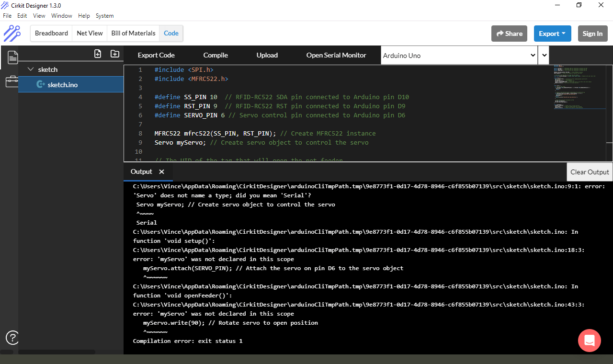The width and height of the screenshot is (613, 364).
Task: Click the new file icon
Action: point(98,54)
